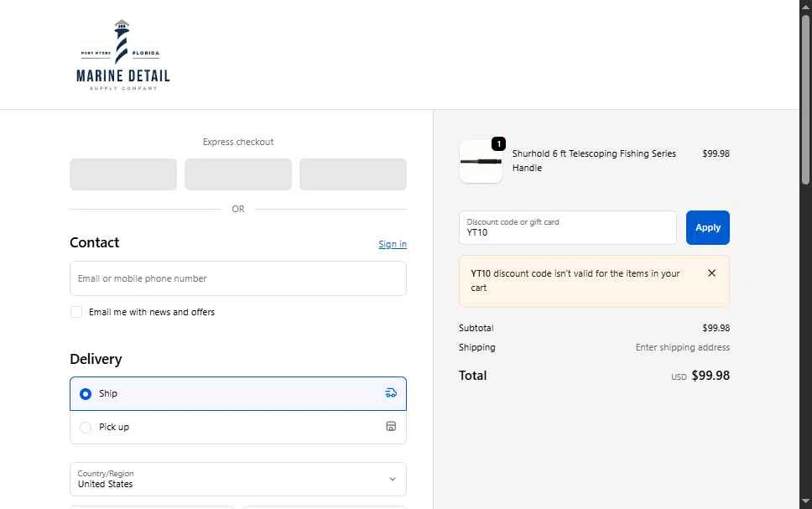812x509 pixels.
Task: Click the Shurhold handle product thumbnail
Action: (481, 162)
